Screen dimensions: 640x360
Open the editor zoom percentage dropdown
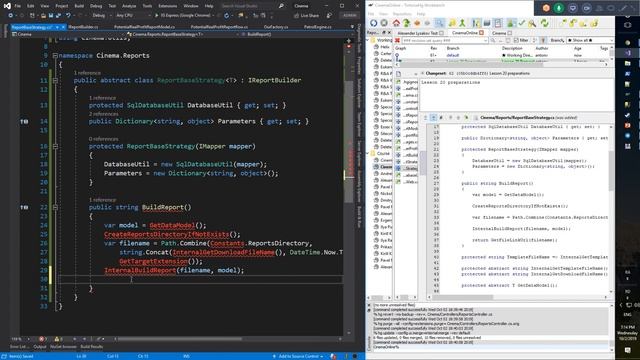pos(20,339)
